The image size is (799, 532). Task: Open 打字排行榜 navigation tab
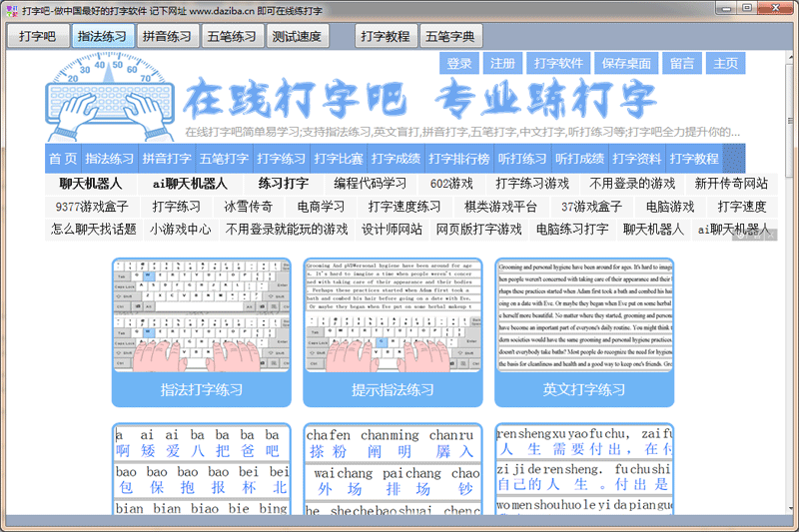[x=458, y=159]
